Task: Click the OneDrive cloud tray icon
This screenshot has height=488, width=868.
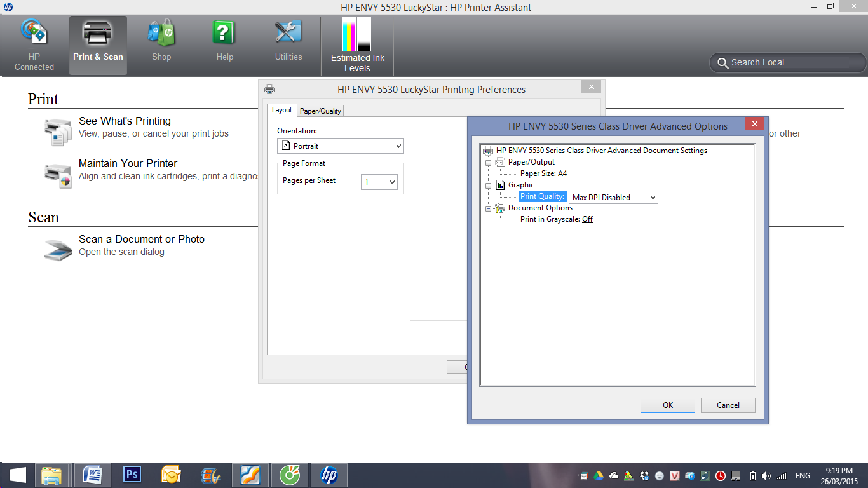Action: [x=614, y=476]
